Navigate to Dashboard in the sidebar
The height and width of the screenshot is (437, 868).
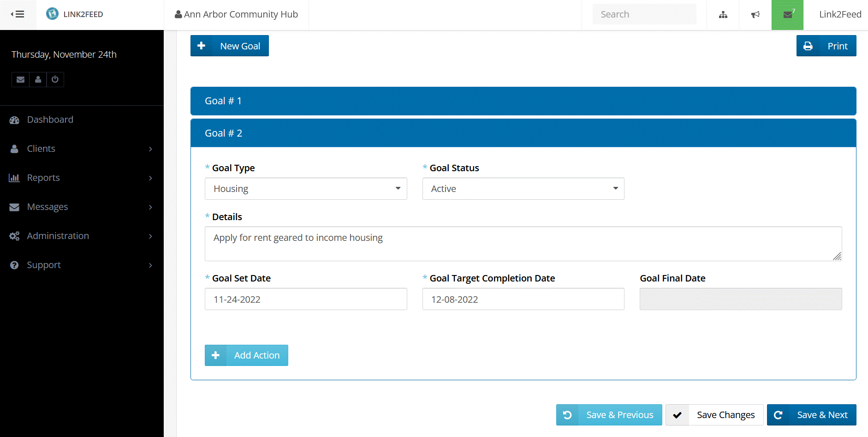(50, 120)
